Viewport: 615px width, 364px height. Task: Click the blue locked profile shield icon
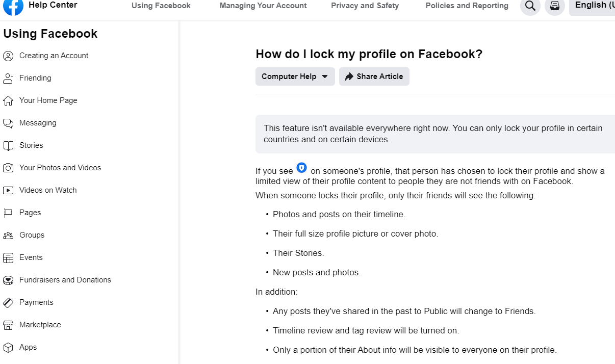pyautogui.click(x=302, y=167)
